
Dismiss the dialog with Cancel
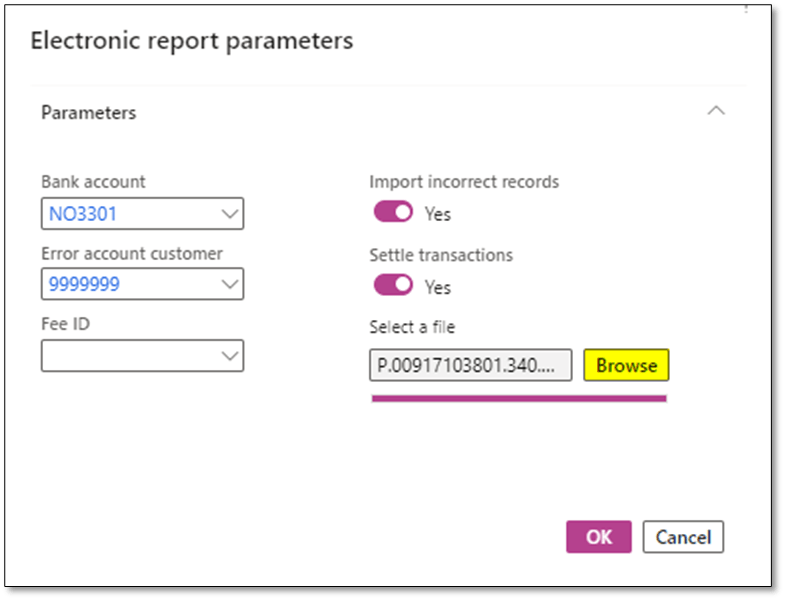click(x=683, y=537)
